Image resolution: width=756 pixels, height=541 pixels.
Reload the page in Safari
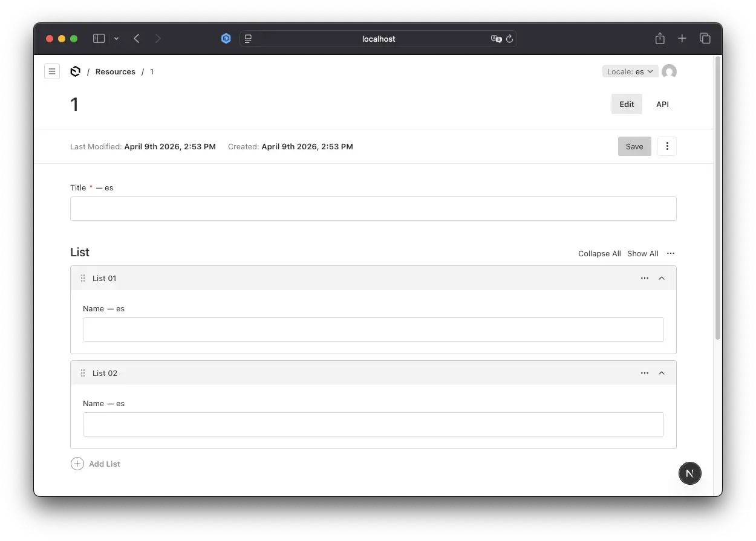509,39
